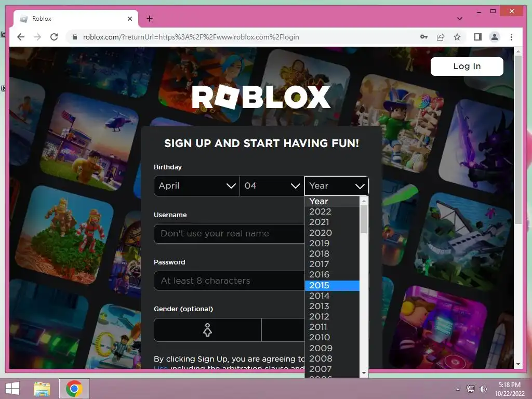
Task: Select 2020 in the year list
Action: pos(332,233)
